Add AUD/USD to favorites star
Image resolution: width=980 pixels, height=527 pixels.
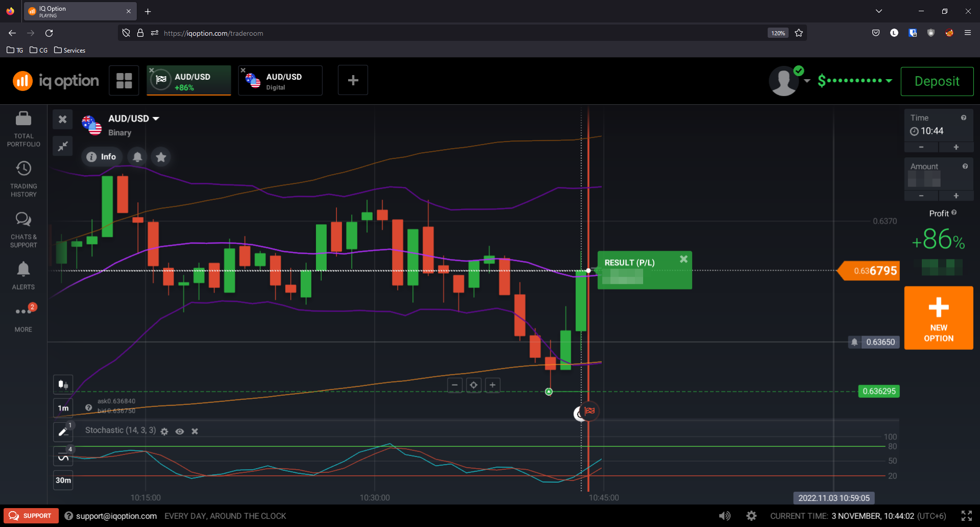click(161, 157)
